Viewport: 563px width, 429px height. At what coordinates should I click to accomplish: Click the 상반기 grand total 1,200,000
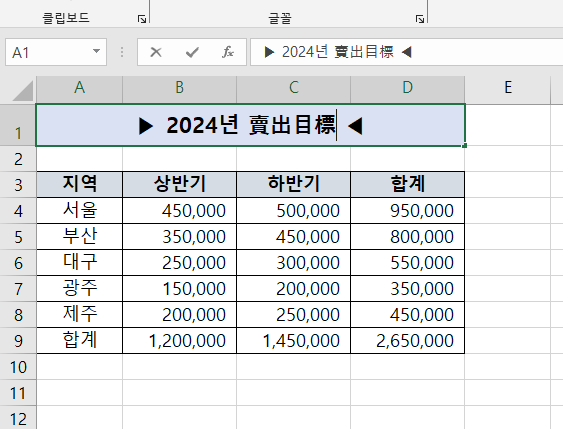coord(180,341)
